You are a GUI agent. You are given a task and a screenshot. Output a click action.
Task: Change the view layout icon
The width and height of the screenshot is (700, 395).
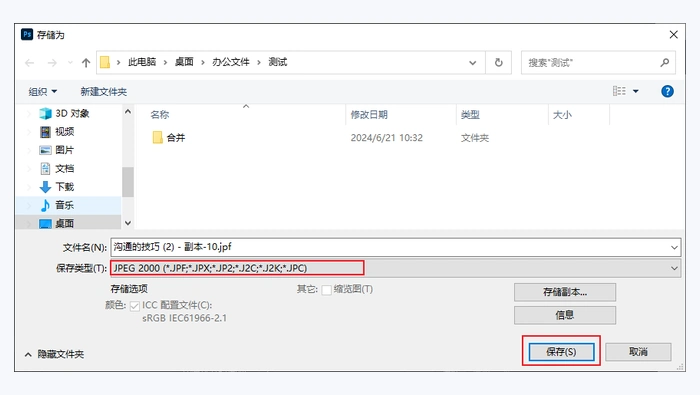(619, 91)
